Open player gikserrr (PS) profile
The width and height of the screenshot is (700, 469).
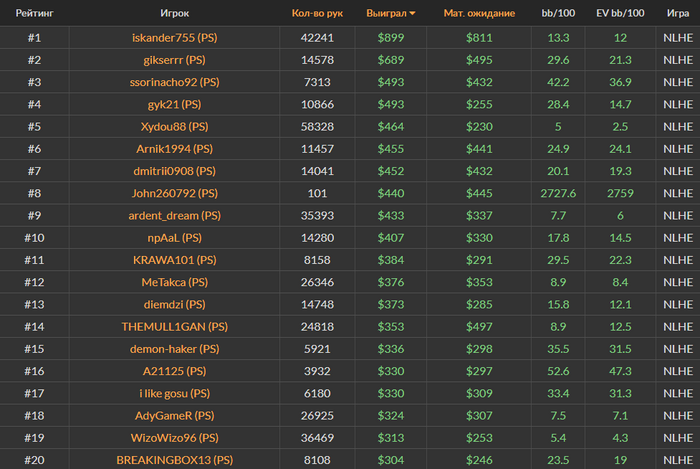(x=175, y=60)
